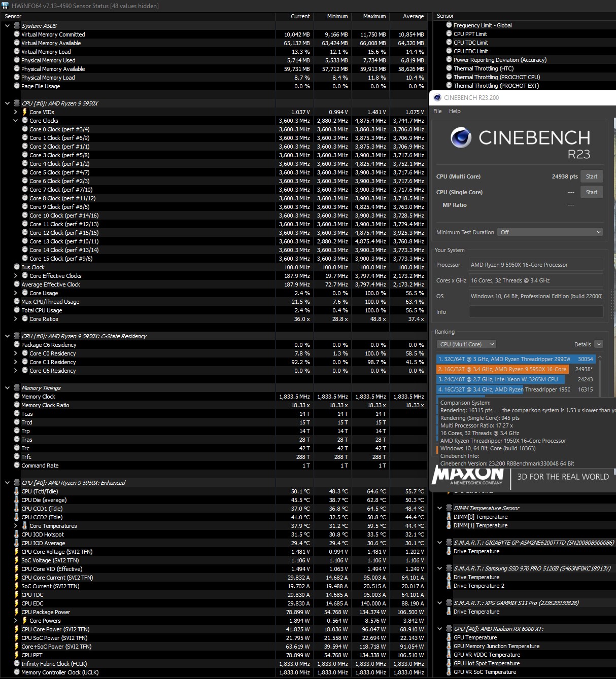616x679 pixels.
Task: Start the CPU (Multi Core) benchmark
Action: 592,176
